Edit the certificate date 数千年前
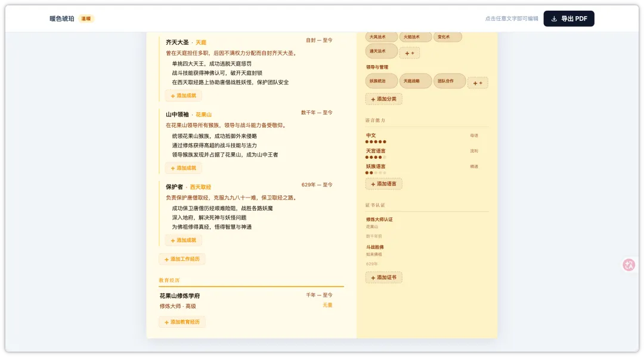 [x=374, y=236]
